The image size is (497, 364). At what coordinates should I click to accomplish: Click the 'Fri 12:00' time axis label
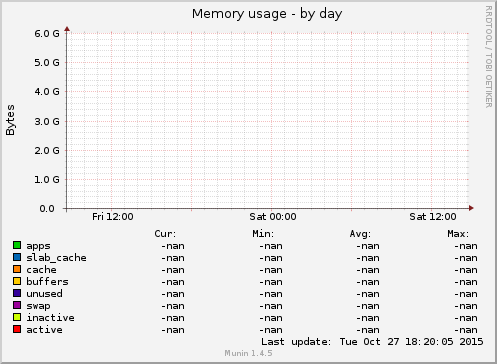point(113,217)
